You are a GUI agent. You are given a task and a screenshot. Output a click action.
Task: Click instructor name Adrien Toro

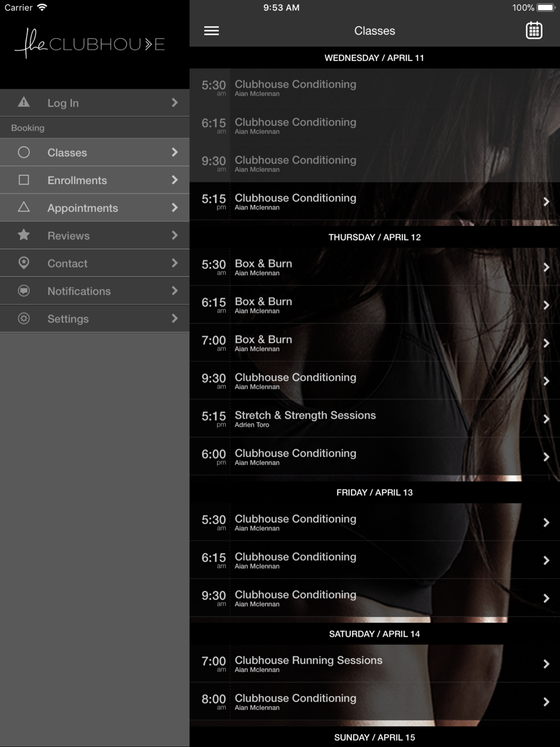[x=252, y=425]
